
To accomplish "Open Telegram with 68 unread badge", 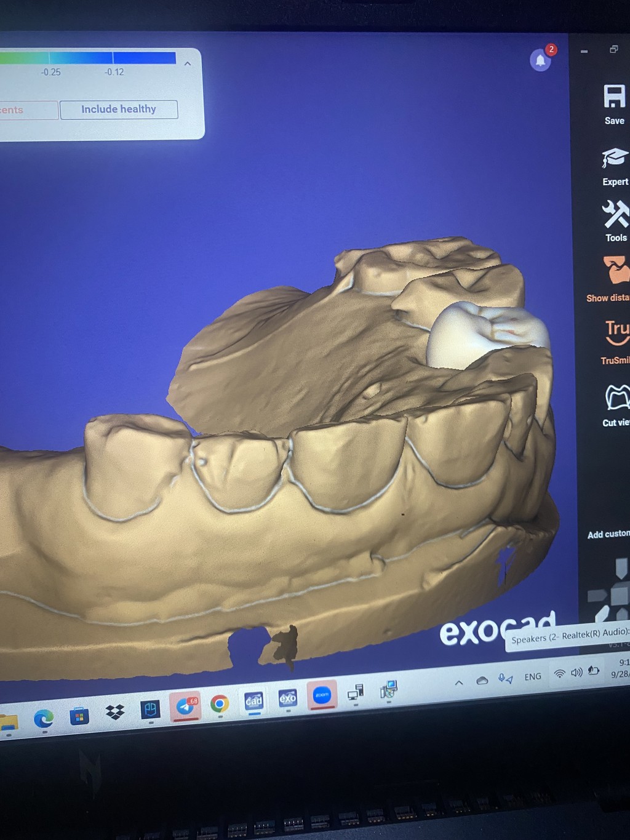I will coord(185,706).
